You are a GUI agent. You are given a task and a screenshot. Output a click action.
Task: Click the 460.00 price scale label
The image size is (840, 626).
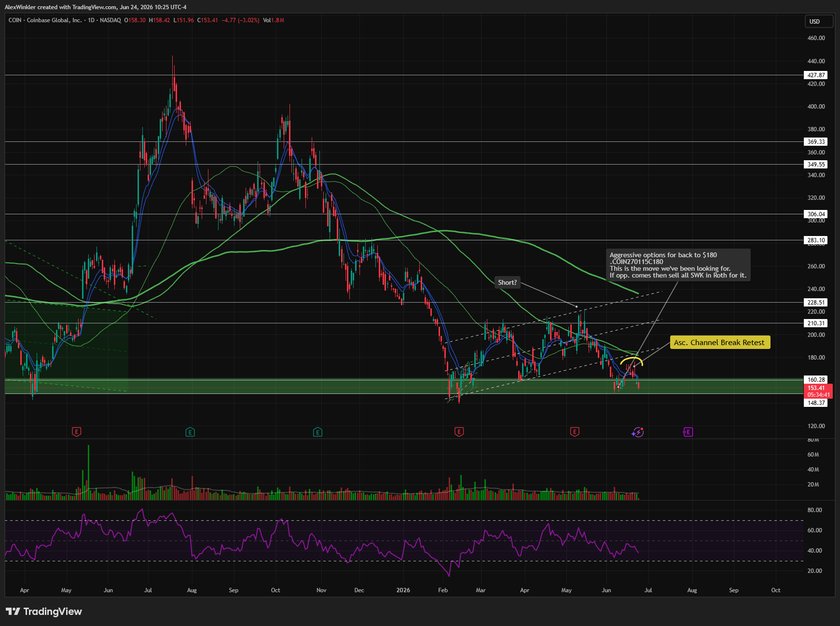click(x=816, y=38)
